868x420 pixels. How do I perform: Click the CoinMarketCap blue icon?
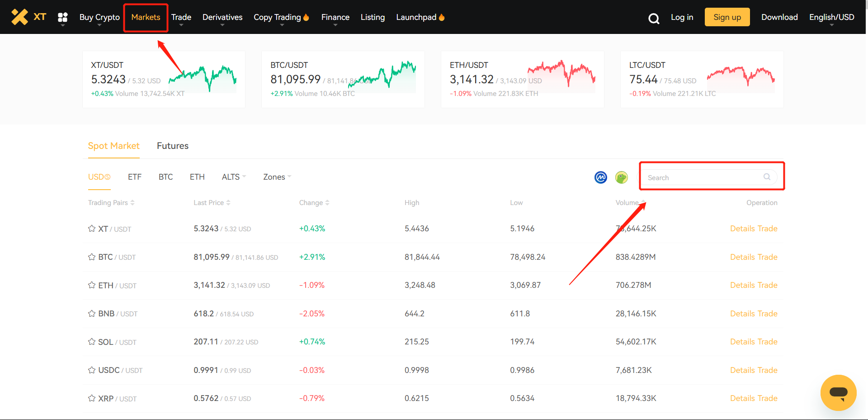pos(600,177)
